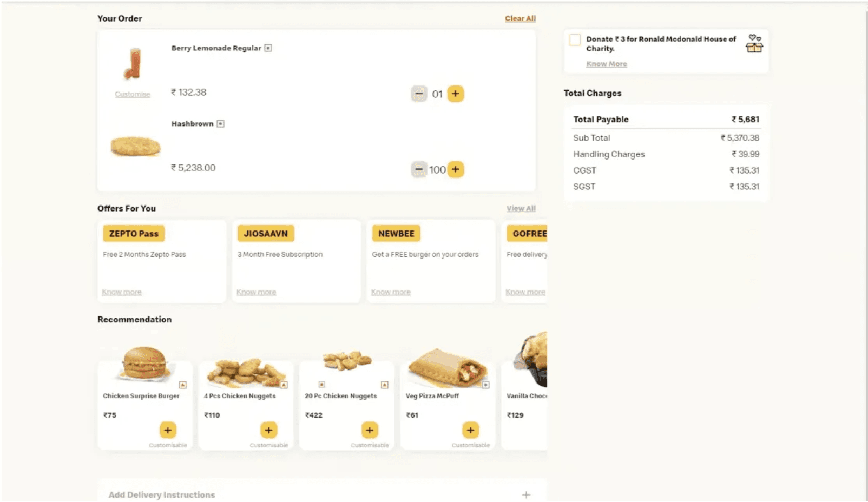Click the donation gift box icon
The height and width of the screenshot is (502, 868).
[754, 44]
